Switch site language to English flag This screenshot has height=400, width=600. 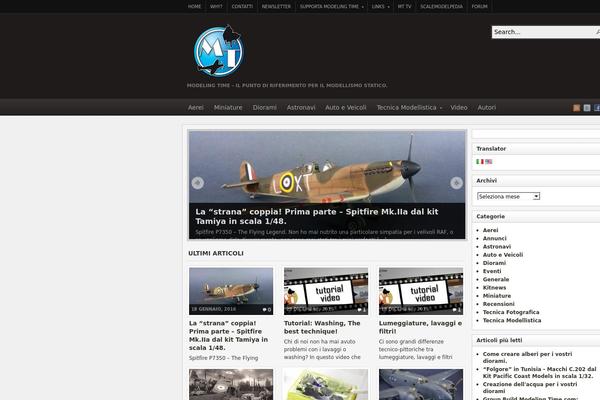pyautogui.click(x=489, y=162)
